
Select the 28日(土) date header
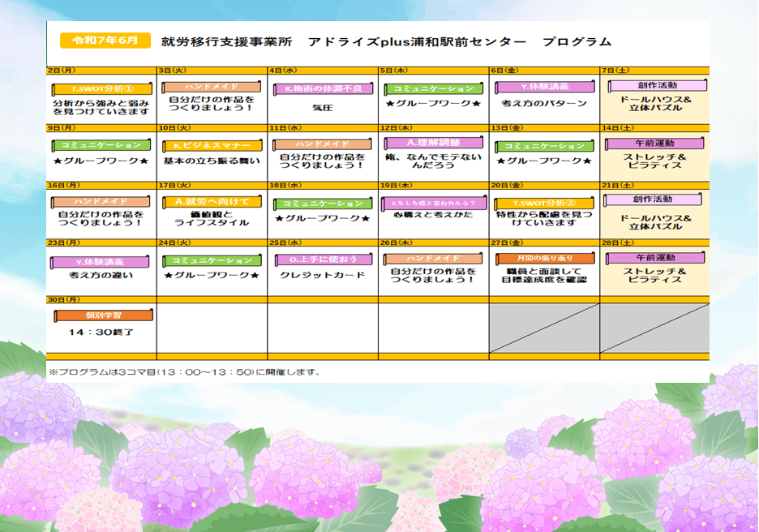618,242
